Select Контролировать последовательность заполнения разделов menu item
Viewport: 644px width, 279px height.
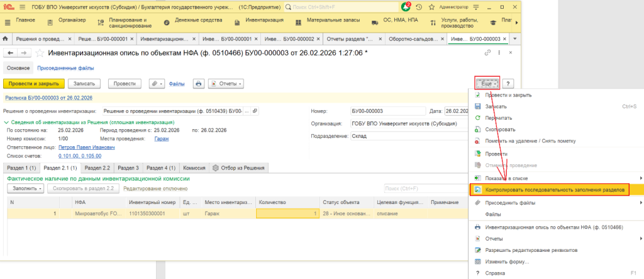coord(550,190)
